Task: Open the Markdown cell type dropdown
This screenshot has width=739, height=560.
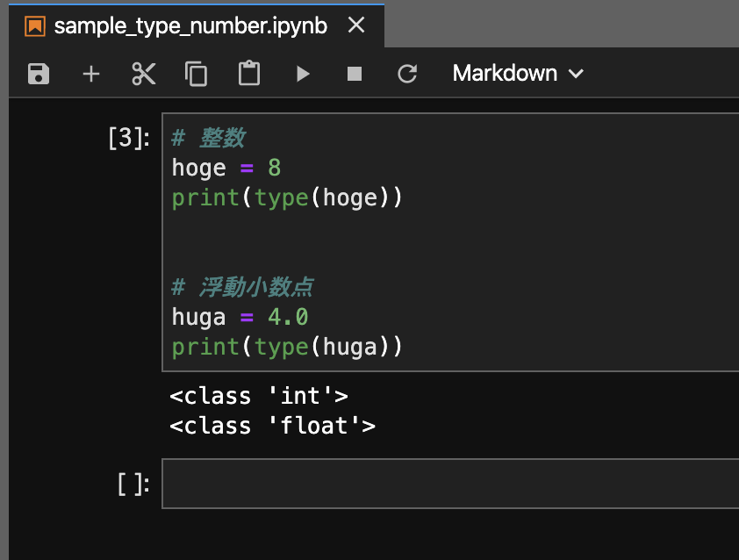Action: coord(518,74)
